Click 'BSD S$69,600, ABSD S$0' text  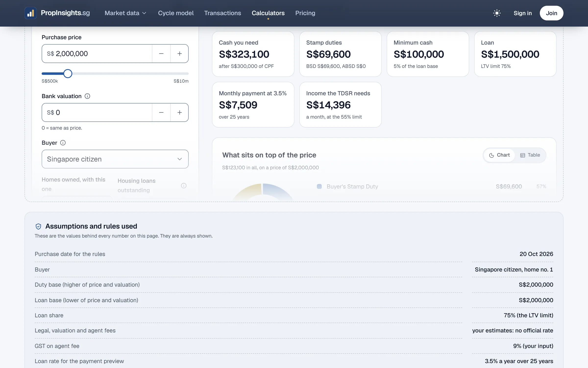tap(336, 66)
